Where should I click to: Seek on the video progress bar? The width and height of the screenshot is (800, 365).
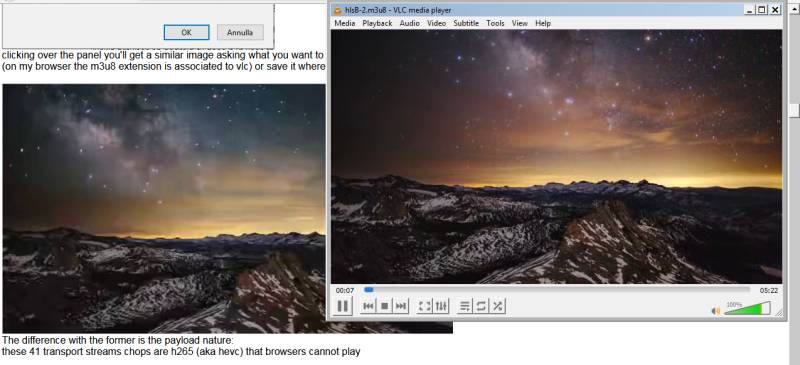click(x=557, y=290)
